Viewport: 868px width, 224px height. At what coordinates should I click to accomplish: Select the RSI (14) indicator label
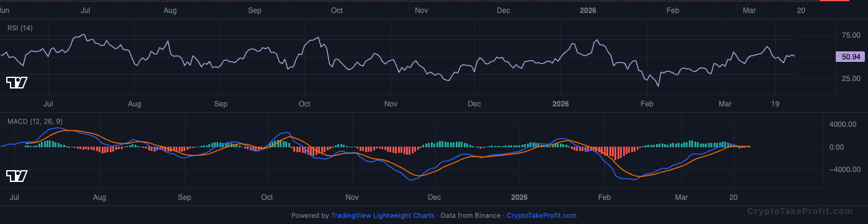point(20,28)
